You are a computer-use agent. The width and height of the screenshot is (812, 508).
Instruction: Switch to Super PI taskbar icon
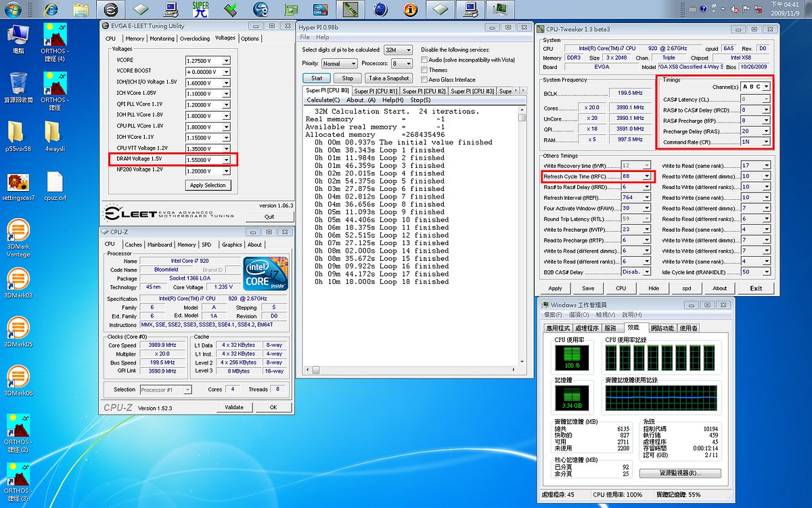tap(200, 9)
